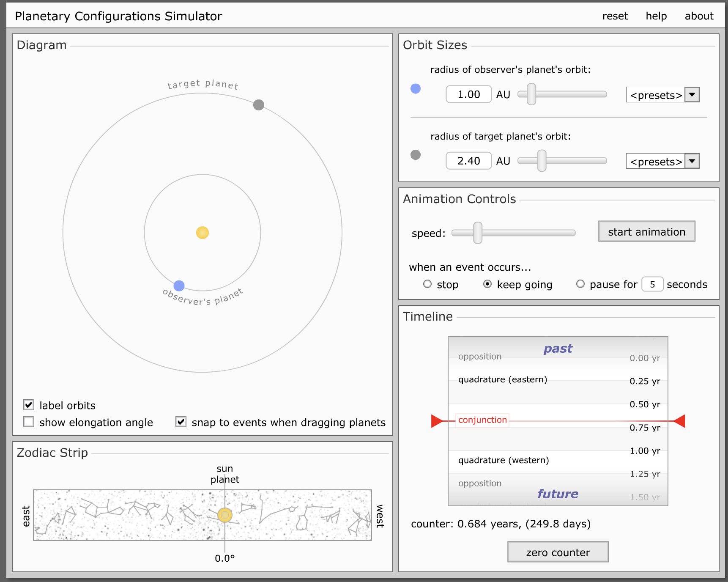
Task: Click the gray target legend dot in Orbit Sizes
Action: [x=416, y=155]
